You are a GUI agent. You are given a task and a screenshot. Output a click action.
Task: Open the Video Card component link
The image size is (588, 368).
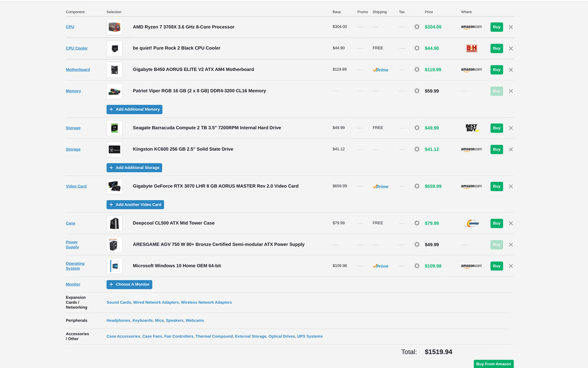(76, 186)
